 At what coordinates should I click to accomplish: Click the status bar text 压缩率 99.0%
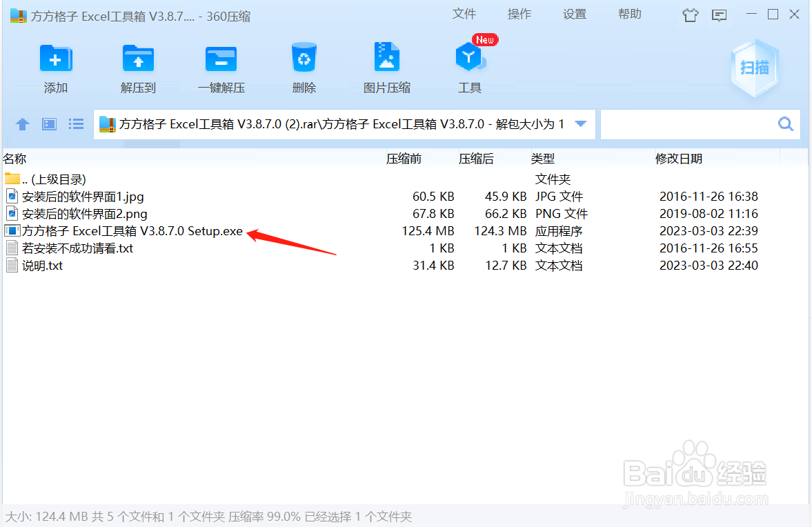tap(265, 516)
